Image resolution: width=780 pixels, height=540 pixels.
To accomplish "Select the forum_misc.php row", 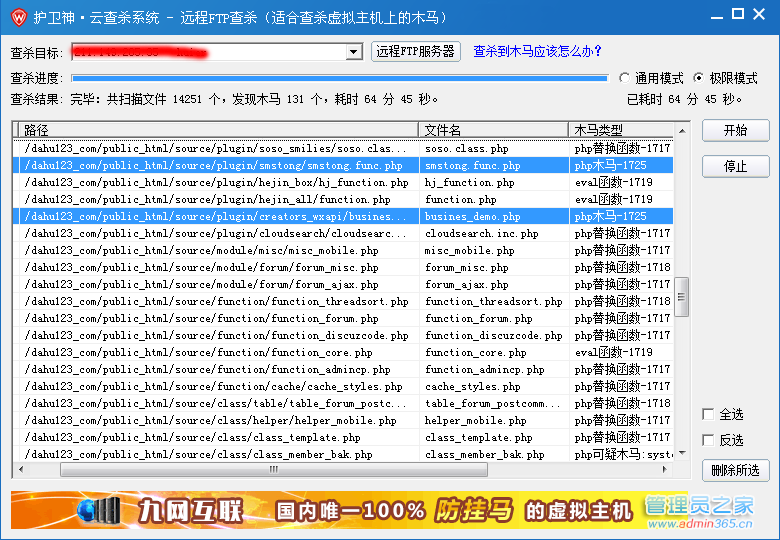I will pos(343,268).
